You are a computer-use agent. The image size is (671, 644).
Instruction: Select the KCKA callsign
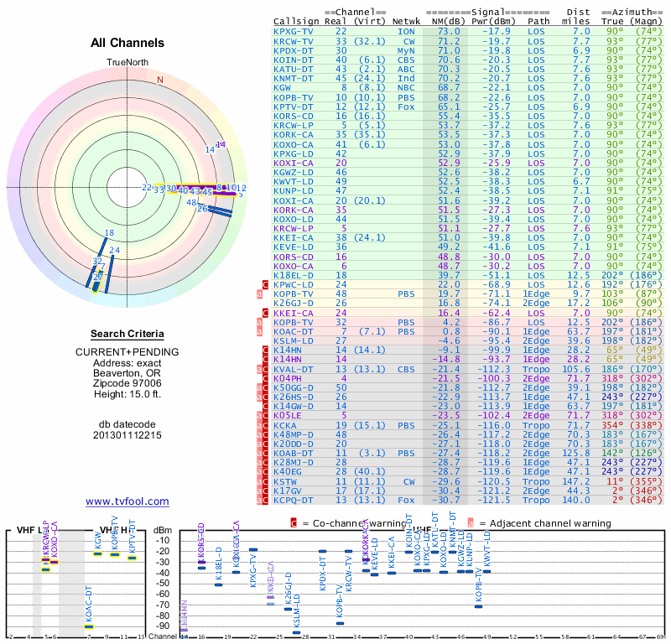[285, 425]
